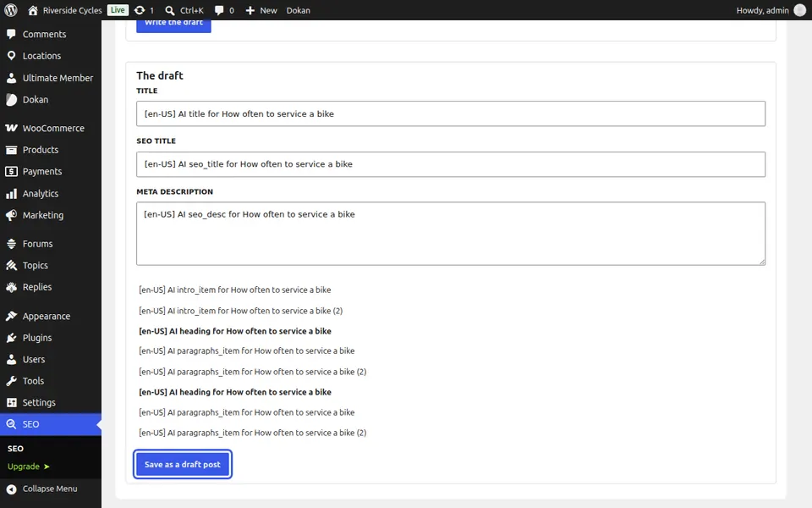
Task: Click the Products icon in sidebar
Action: (11, 150)
